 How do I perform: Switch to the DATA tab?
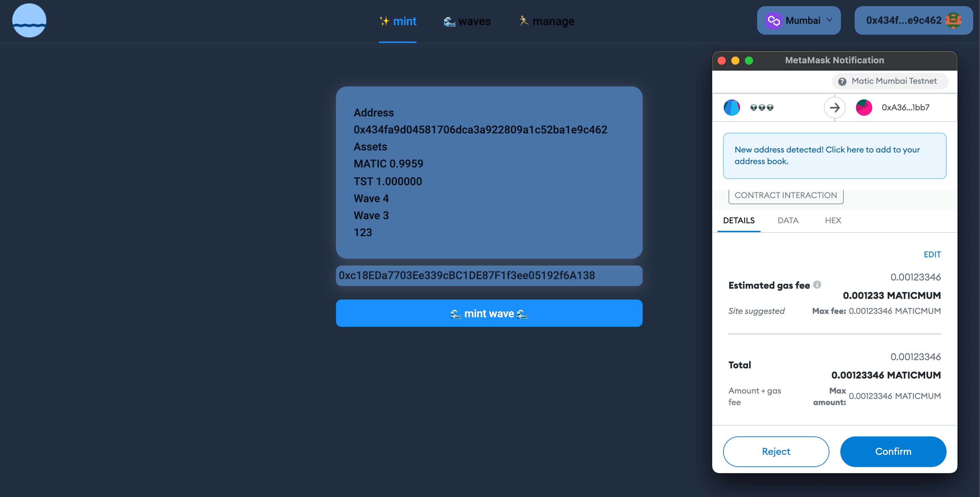click(788, 221)
